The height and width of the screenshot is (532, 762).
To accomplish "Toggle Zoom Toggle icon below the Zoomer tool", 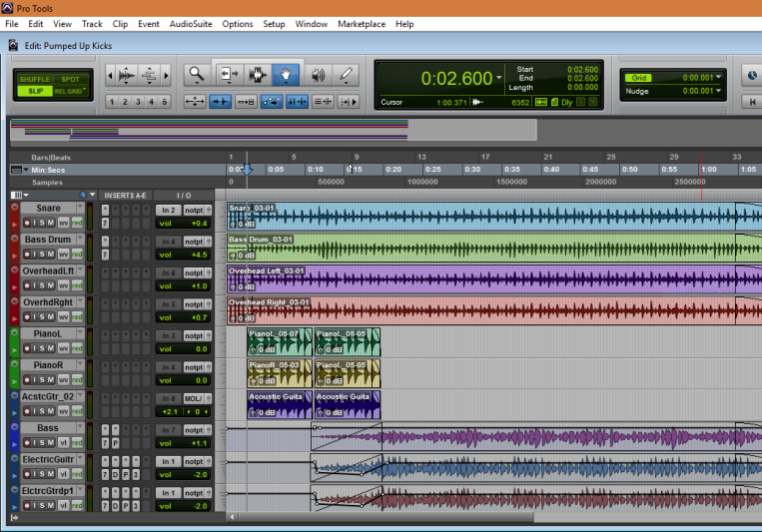I will click(195, 102).
